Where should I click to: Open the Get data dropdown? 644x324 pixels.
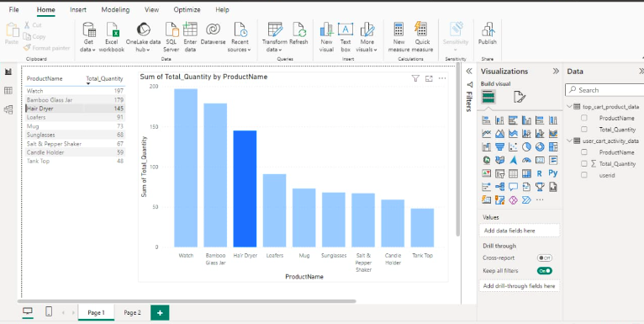88,37
